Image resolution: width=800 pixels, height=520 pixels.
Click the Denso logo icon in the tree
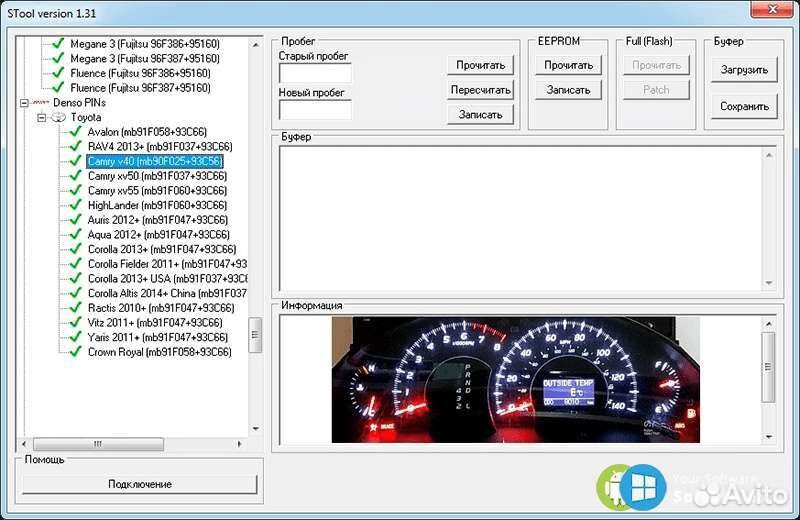41,103
